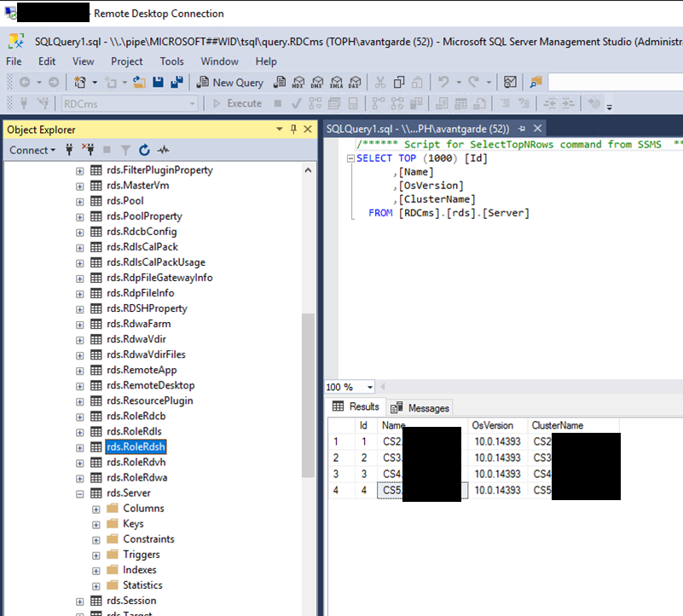The height and width of the screenshot is (616, 683).
Task: Select the rds.Session table
Action: [131, 601]
